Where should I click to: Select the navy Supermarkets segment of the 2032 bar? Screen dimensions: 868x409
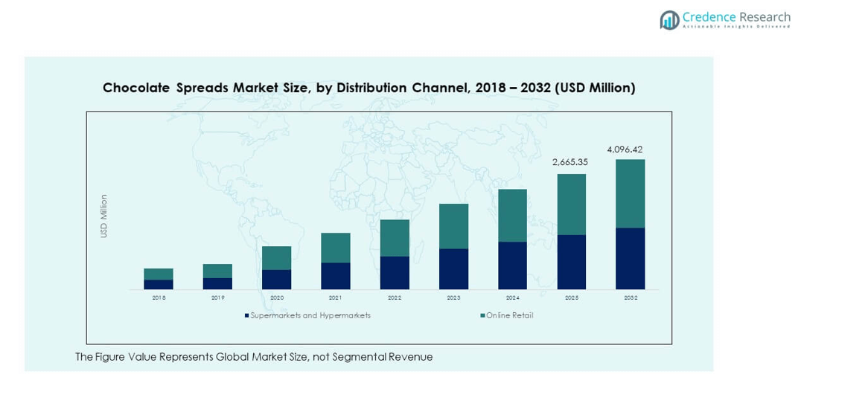630,258
